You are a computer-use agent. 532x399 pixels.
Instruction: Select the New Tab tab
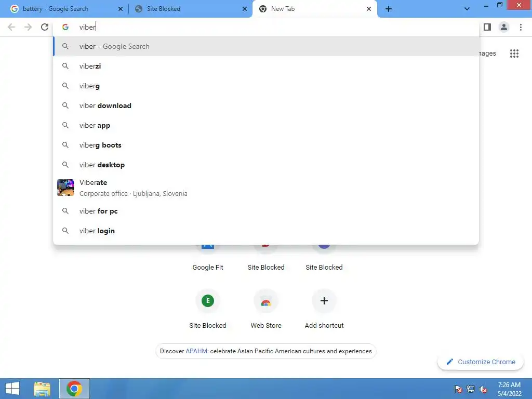click(x=314, y=9)
